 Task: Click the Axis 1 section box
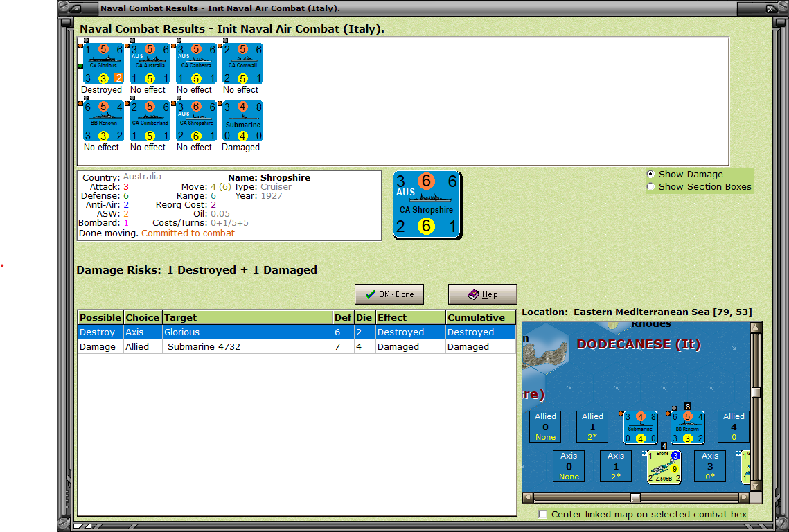tap(616, 466)
